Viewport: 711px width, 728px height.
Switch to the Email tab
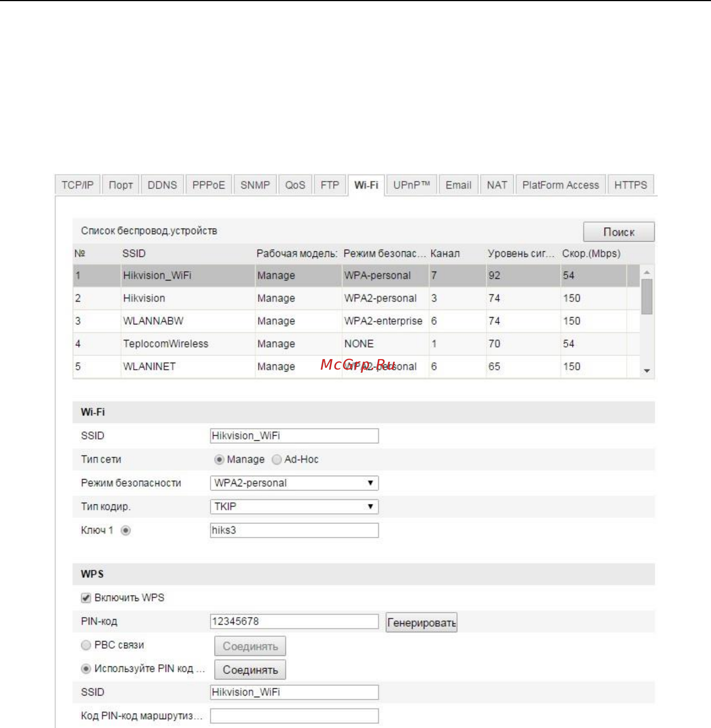pyautogui.click(x=458, y=185)
